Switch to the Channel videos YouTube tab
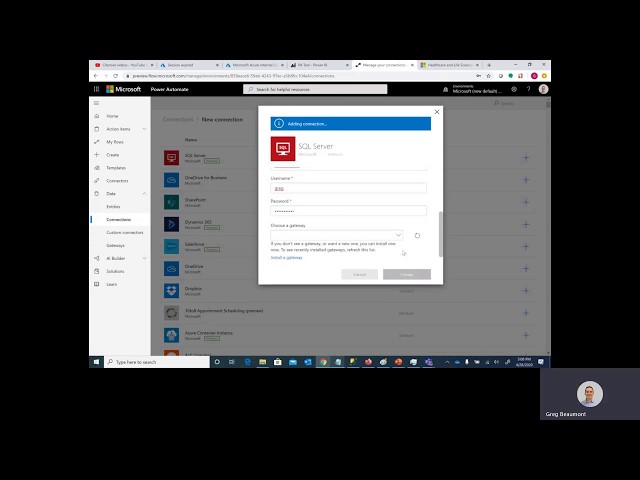Viewport: 640px width, 480px height. click(123, 65)
